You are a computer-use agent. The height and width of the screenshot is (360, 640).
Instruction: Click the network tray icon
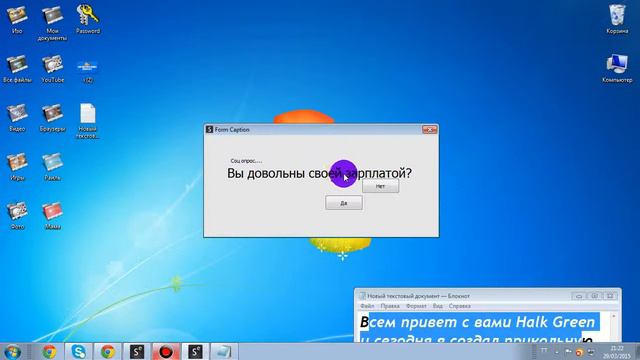591,352
